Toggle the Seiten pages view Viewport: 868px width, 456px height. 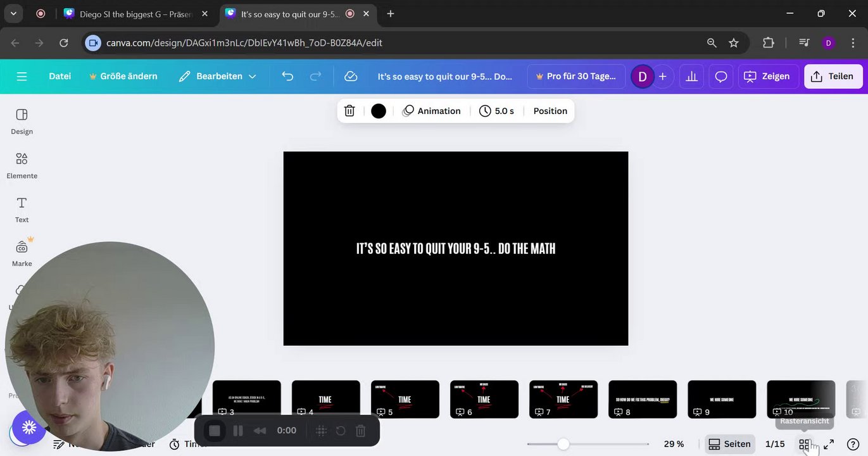[729, 444]
